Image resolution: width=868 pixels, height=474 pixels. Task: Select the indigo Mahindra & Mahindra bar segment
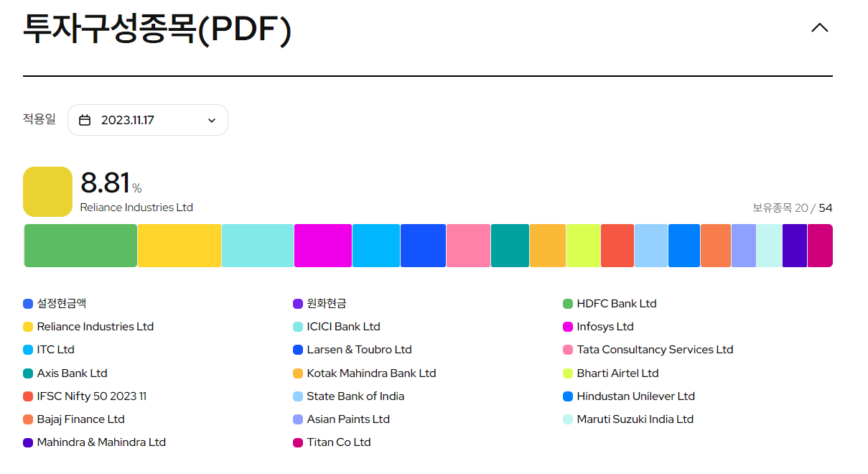click(795, 246)
